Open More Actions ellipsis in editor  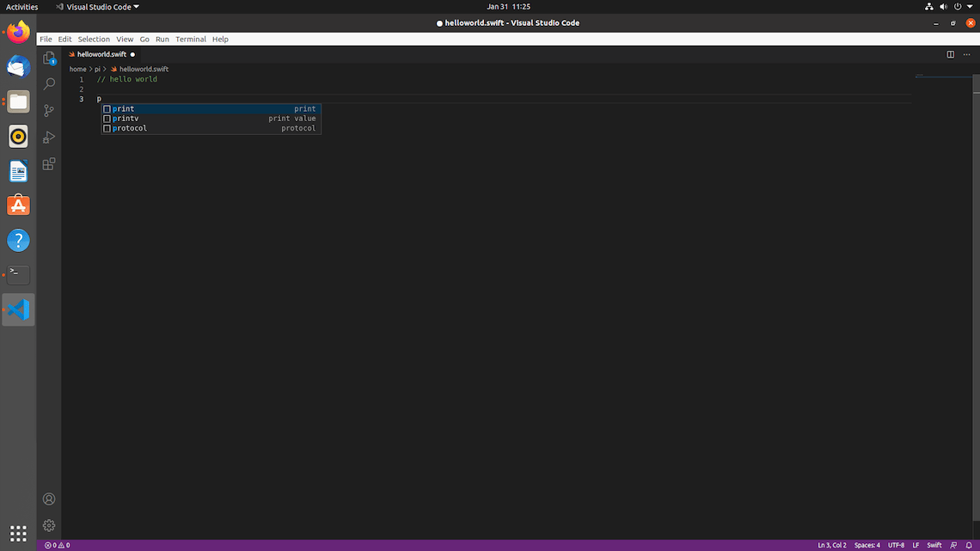point(967,54)
